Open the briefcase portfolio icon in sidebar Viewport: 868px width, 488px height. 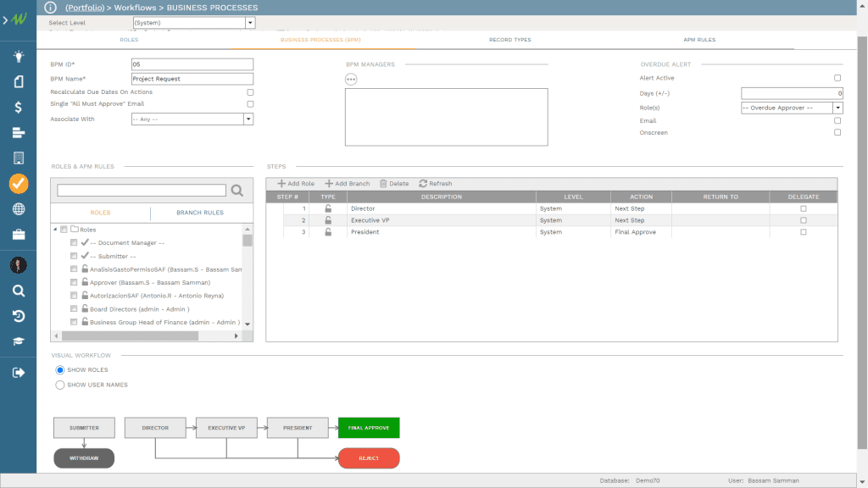(x=19, y=235)
